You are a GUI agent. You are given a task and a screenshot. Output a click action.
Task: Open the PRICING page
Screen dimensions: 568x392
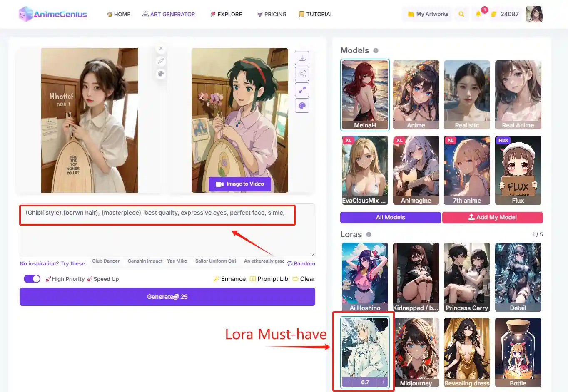(x=272, y=14)
